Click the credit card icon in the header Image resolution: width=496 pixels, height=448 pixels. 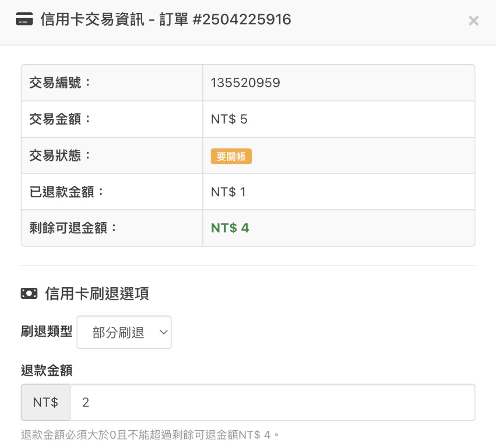[x=24, y=19]
